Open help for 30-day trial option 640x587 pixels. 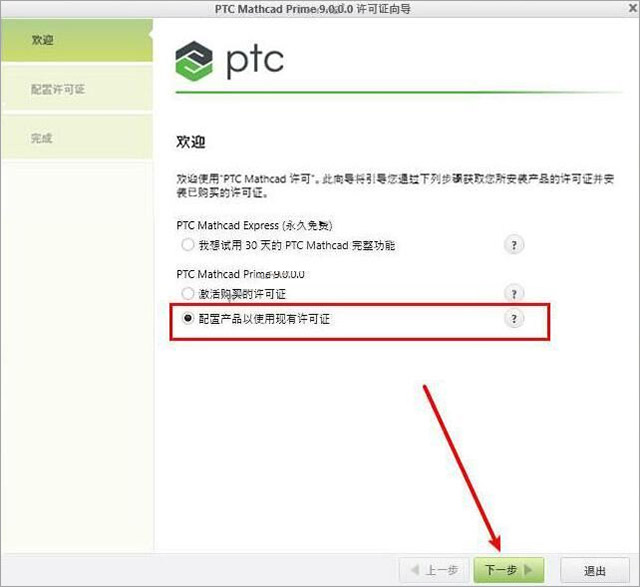coord(514,245)
